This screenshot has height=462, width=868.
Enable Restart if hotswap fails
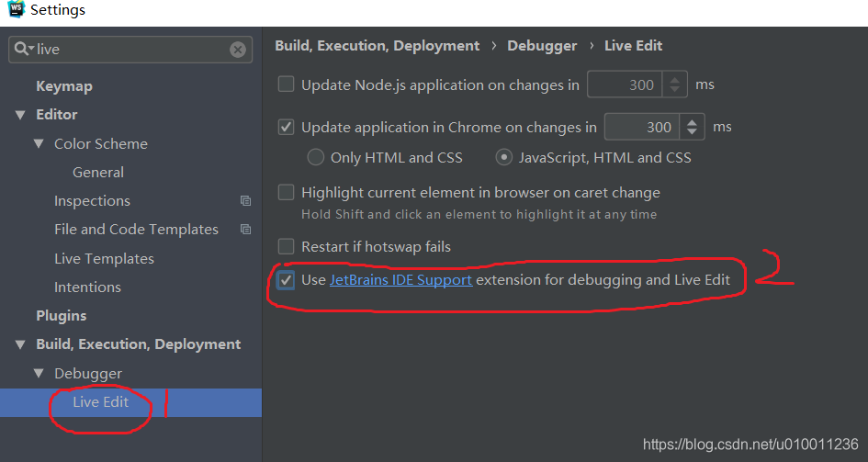(x=286, y=246)
